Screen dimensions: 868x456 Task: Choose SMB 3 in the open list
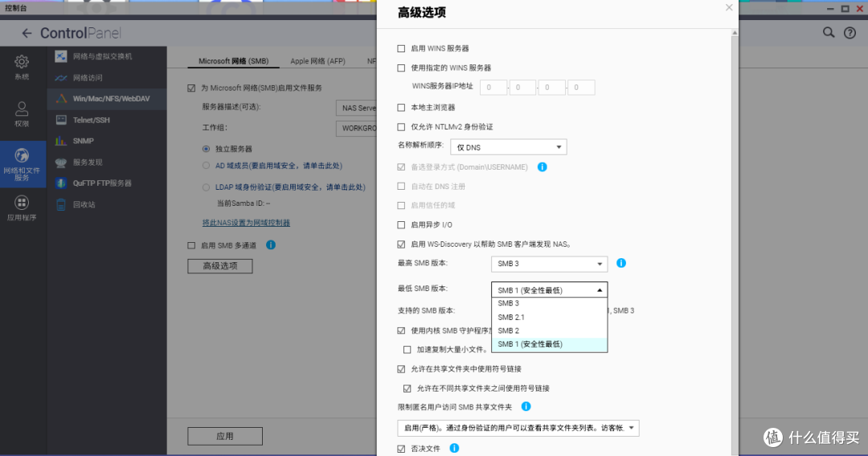point(549,304)
